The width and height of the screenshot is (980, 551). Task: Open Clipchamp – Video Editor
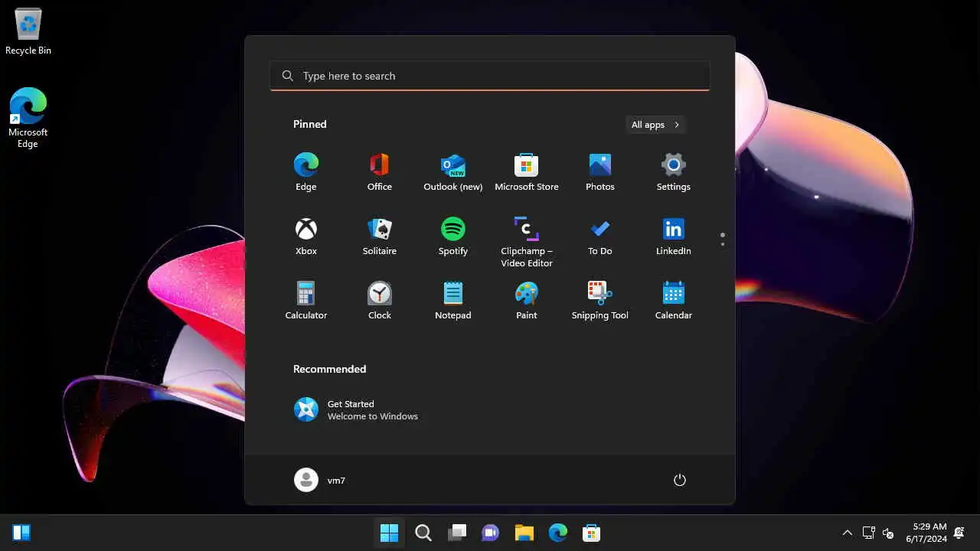point(526,242)
